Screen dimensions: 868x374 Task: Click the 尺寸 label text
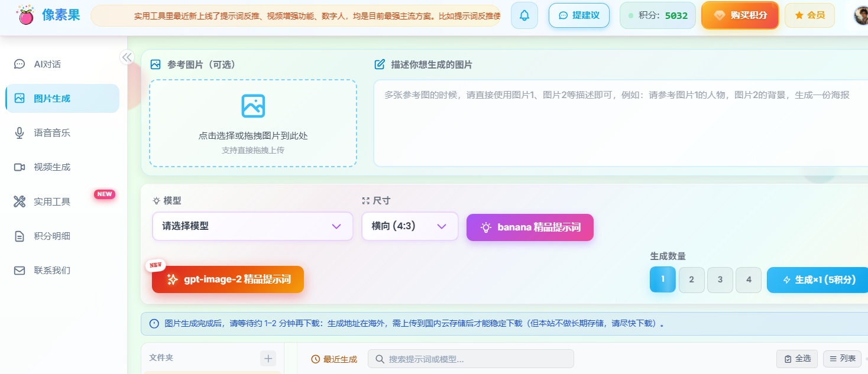[x=381, y=201]
